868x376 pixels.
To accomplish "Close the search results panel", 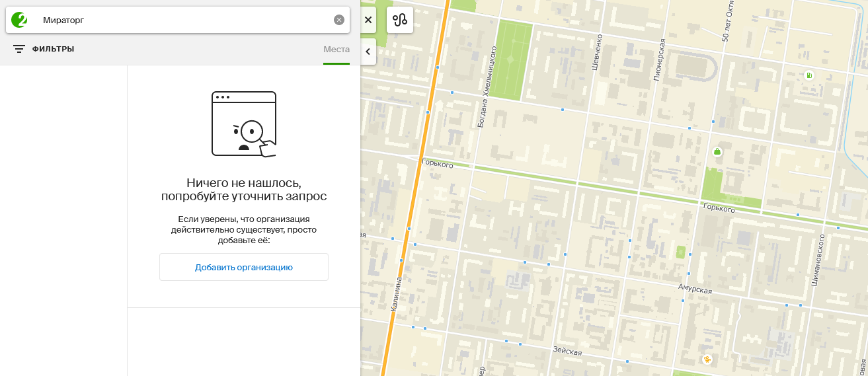I will point(368,20).
